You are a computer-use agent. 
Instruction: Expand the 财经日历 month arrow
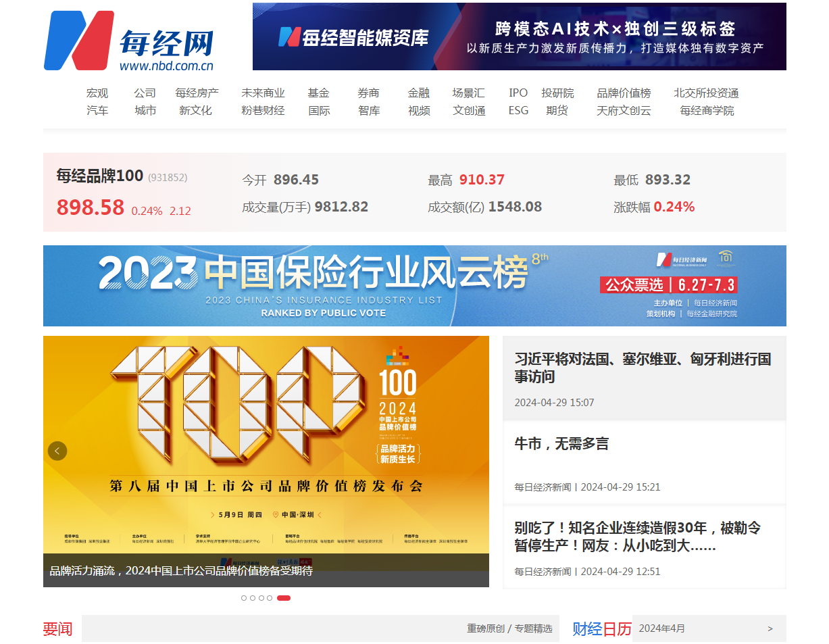pos(770,628)
